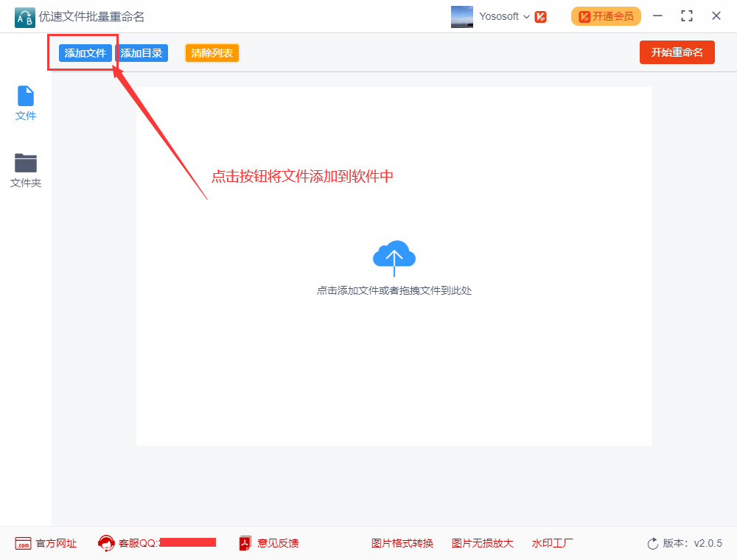This screenshot has height=560, width=737.
Task: Open the Yososoft account dropdown
Action: click(x=504, y=16)
